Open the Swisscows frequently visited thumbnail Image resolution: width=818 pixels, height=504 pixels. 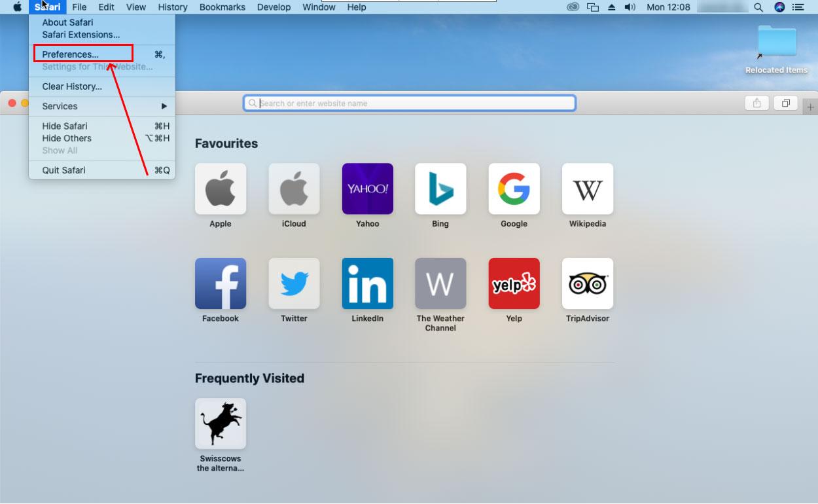[x=221, y=423]
